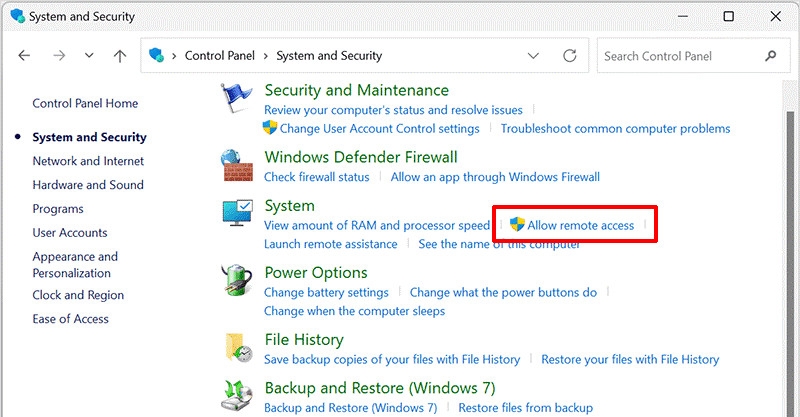Viewport: 800px width, 417px height.
Task: Open Backup and Restore (Windows 7) heading
Action: coord(380,388)
